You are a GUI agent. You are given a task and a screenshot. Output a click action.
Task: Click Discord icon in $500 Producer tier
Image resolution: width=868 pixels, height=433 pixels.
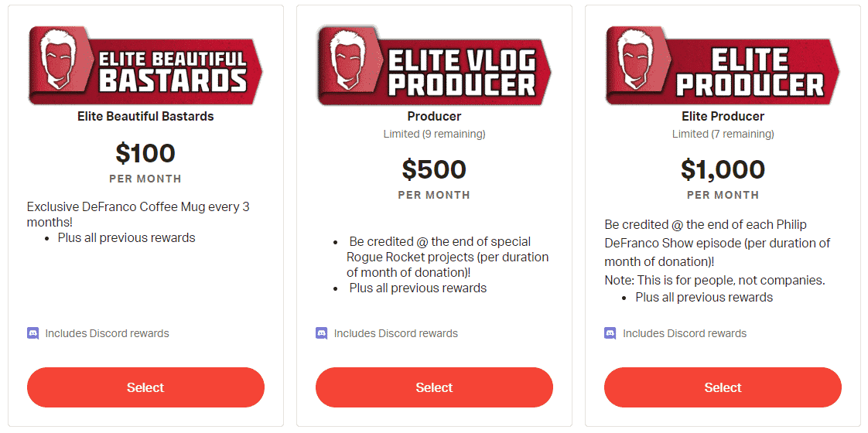(321, 333)
